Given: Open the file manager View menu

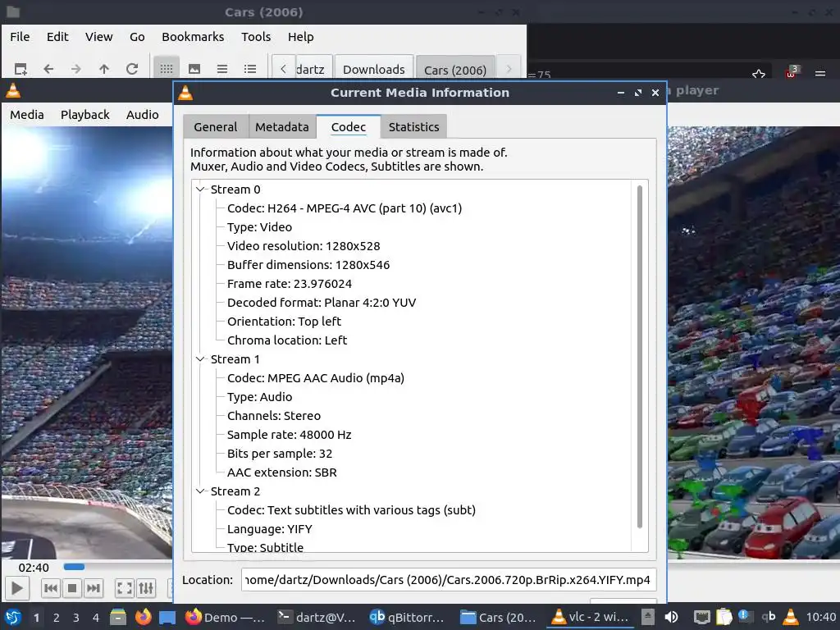Looking at the screenshot, I should 98,37.
